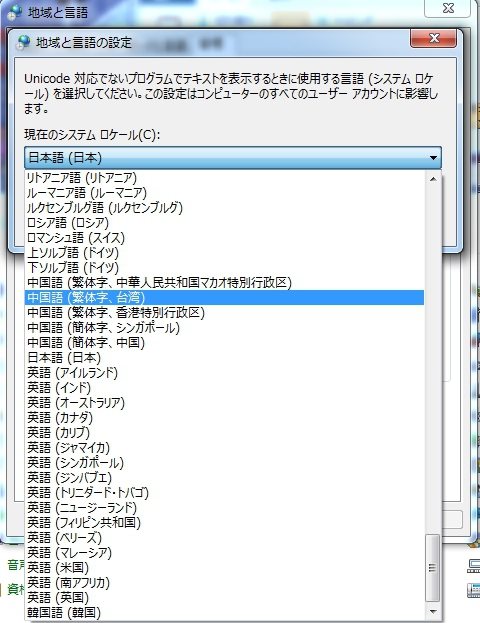Select 韓国語 (韓国) at list bottom
Screen dimensions: 480x623
(x=224, y=613)
